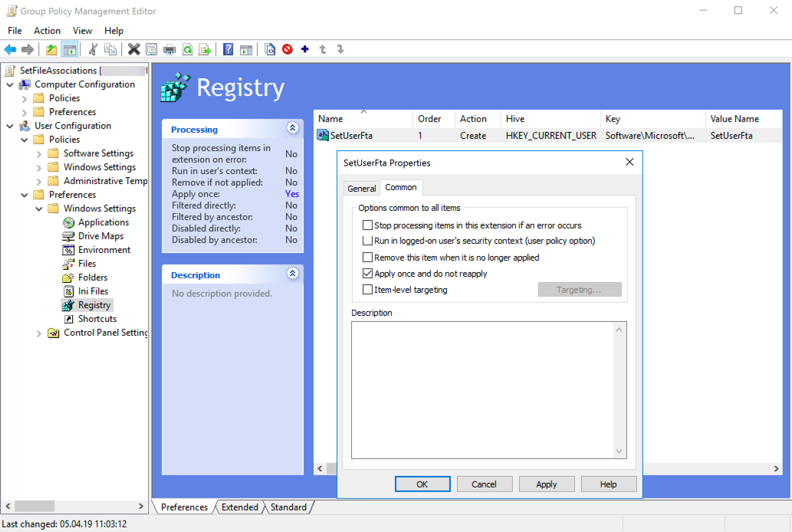Image resolution: width=792 pixels, height=532 pixels.
Task: Click the Display XML toolbar icon
Action: pos(270,50)
